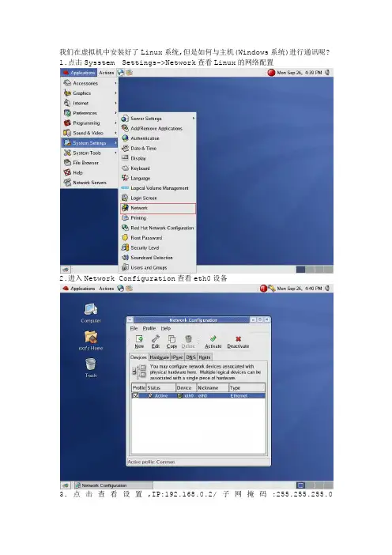Open Network Servers from Applications menu
This screenshot has height=555, width=392.
point(89,183)
